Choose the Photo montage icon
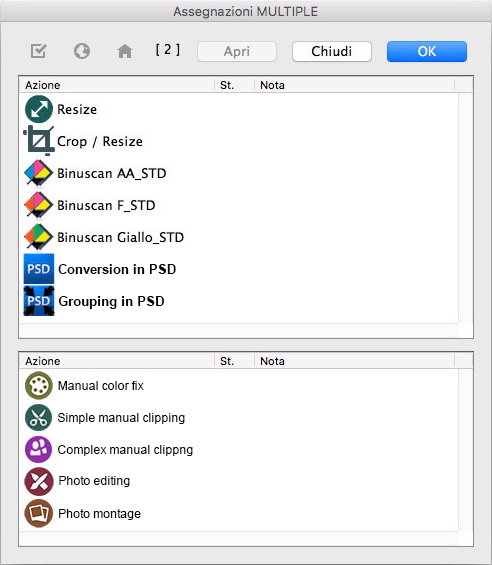This screenshot has width=492, height=565. click(x=39, y=513)
